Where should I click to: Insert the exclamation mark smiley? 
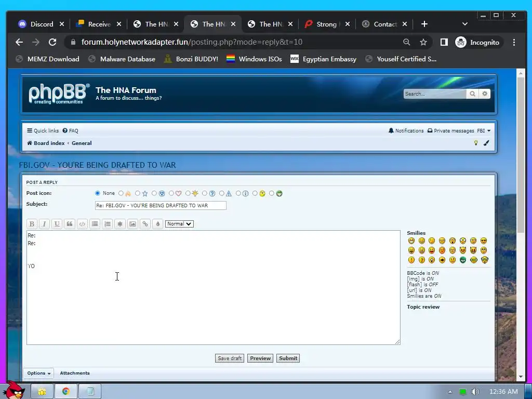coord(411,260)
